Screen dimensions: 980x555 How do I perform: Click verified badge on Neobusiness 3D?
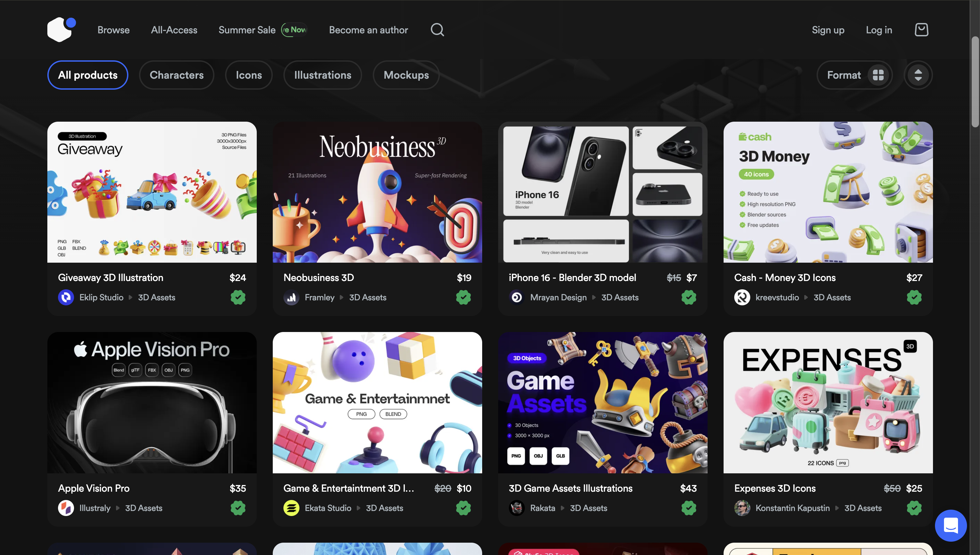coord(463,297)
